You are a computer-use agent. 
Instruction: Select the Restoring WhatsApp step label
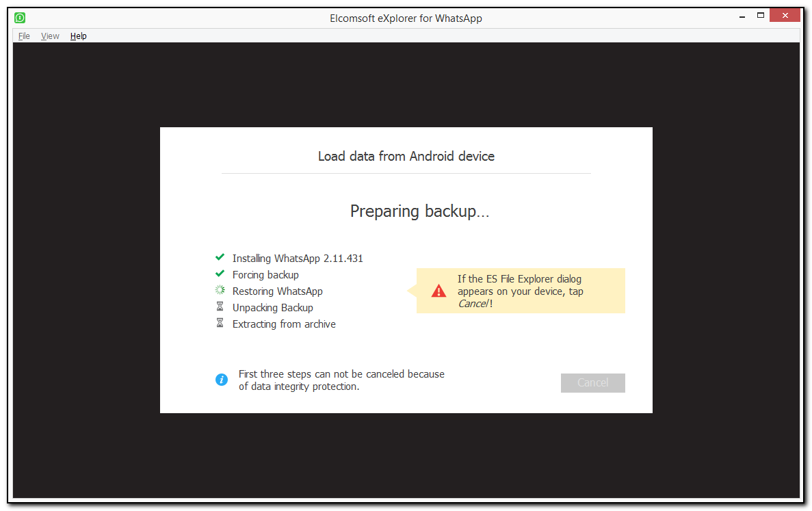coord(277,291)
